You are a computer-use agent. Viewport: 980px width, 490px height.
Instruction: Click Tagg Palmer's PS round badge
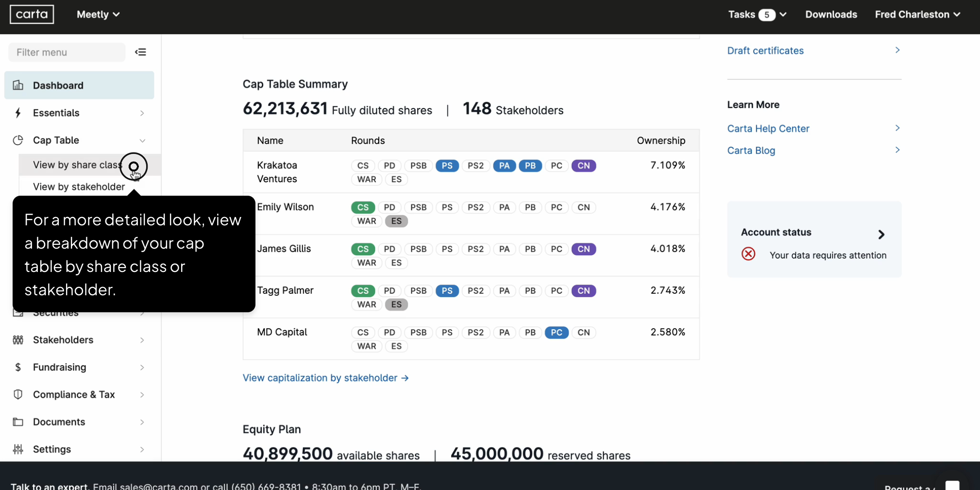447,291
